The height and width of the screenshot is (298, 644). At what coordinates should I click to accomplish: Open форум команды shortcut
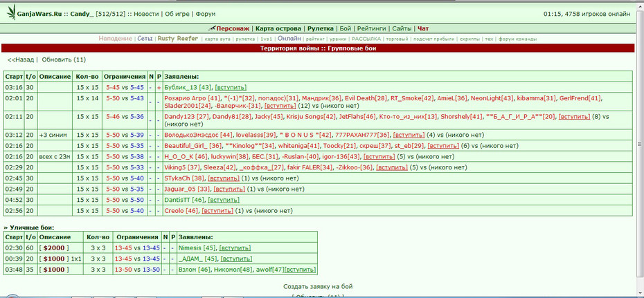(517, 39)
